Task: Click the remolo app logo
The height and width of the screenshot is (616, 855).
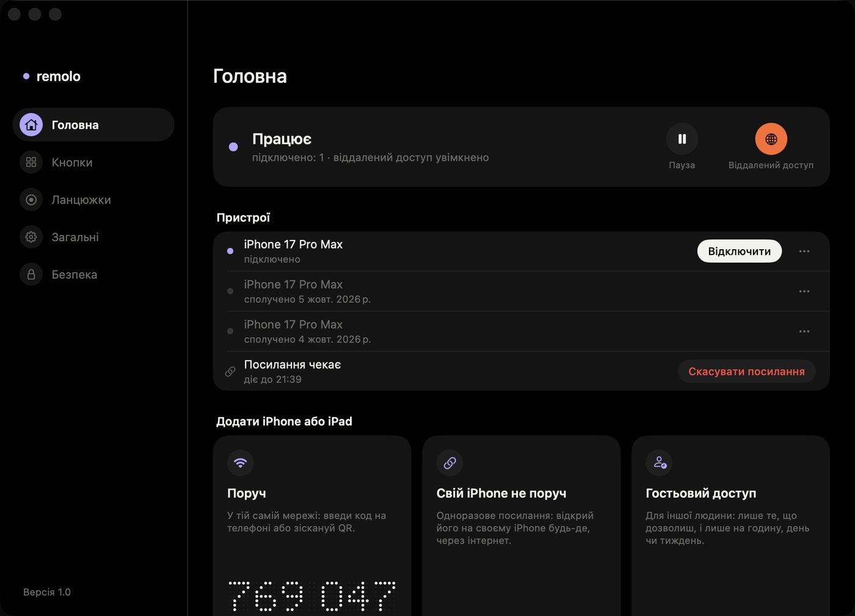Action: point(52,76)
